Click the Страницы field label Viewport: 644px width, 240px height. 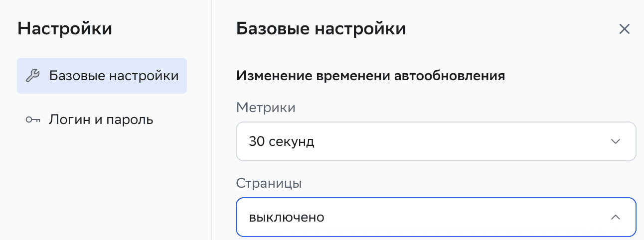(269, 183)
